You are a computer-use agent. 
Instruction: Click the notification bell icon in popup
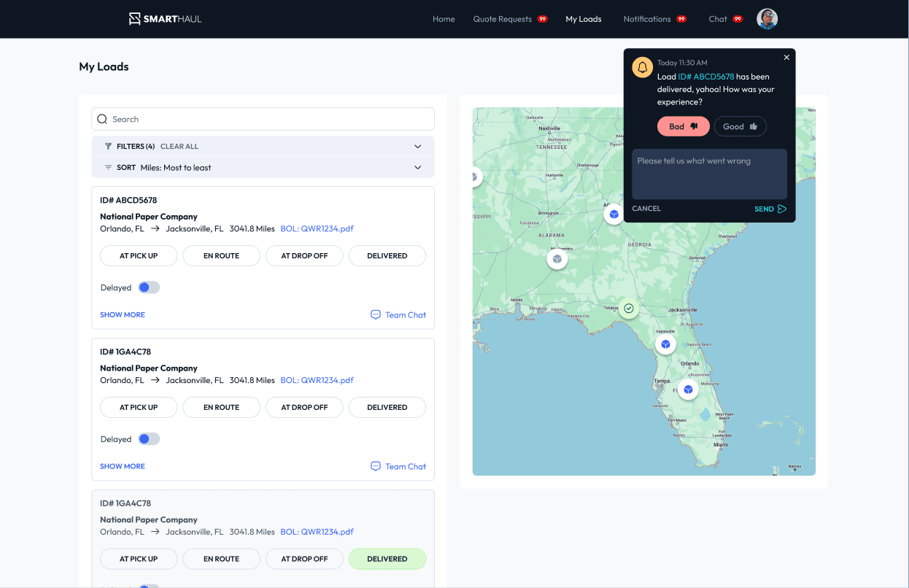click(642, 67)
